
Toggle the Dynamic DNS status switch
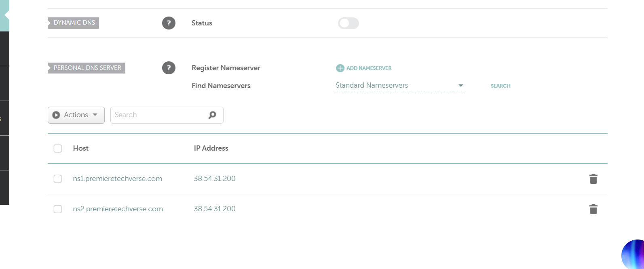tap(348, 23)
